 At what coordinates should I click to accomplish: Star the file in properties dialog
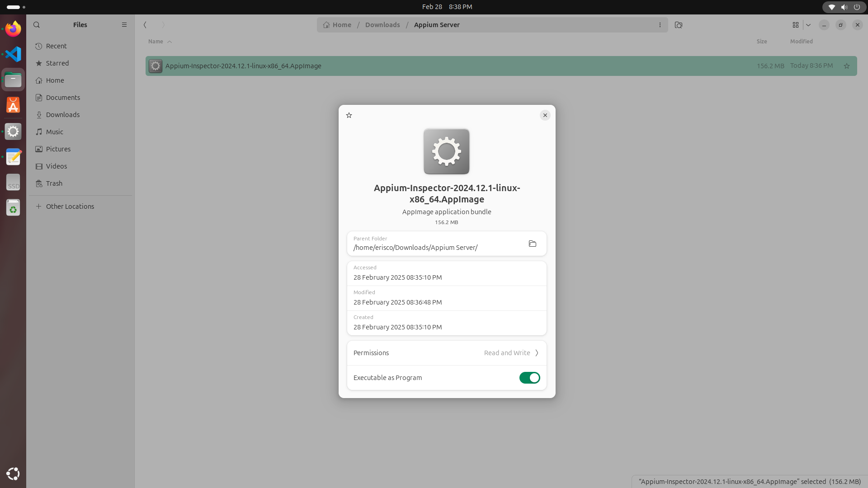pos(349,115)
